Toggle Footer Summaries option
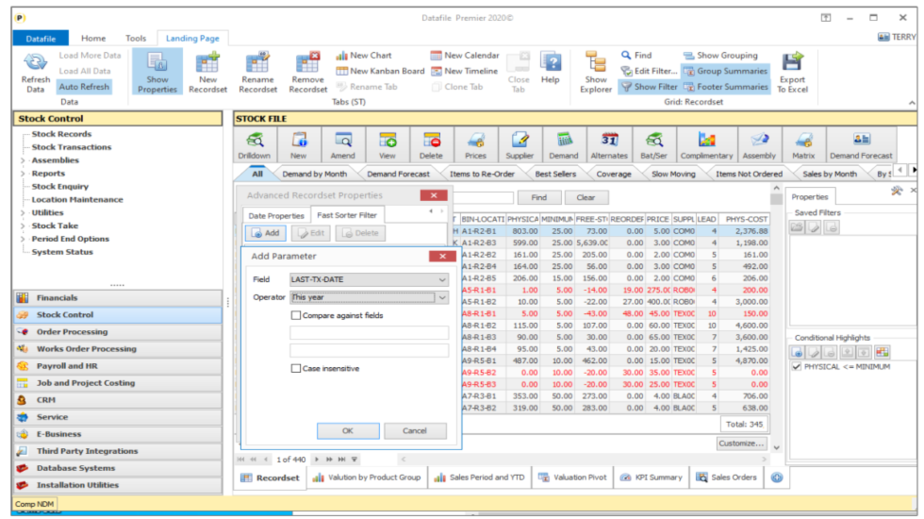The height and width of the screenshot is (519, 924). (725, 87)
